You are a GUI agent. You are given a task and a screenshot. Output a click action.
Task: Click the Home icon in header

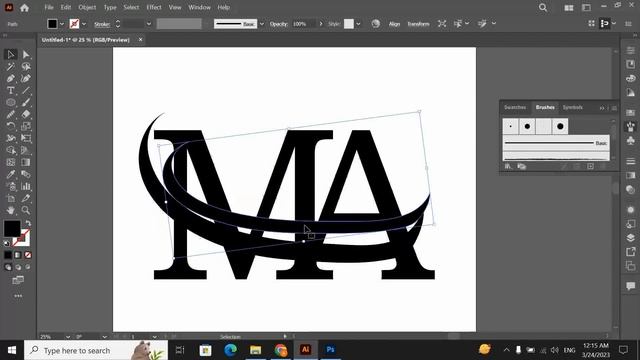pyautogui.click(x=24, y=7)
